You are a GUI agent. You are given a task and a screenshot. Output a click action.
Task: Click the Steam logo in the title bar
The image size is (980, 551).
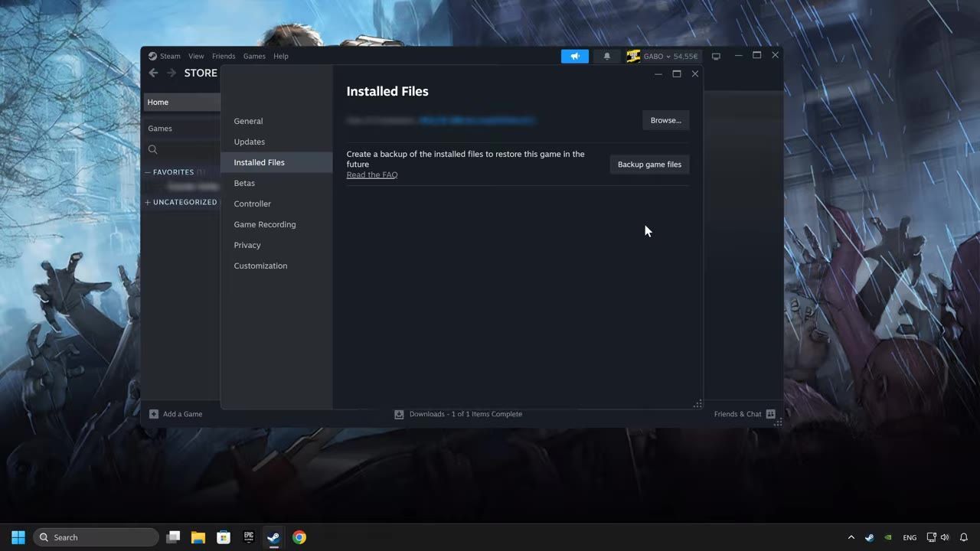pyautogui.click(x=152, y=56)
